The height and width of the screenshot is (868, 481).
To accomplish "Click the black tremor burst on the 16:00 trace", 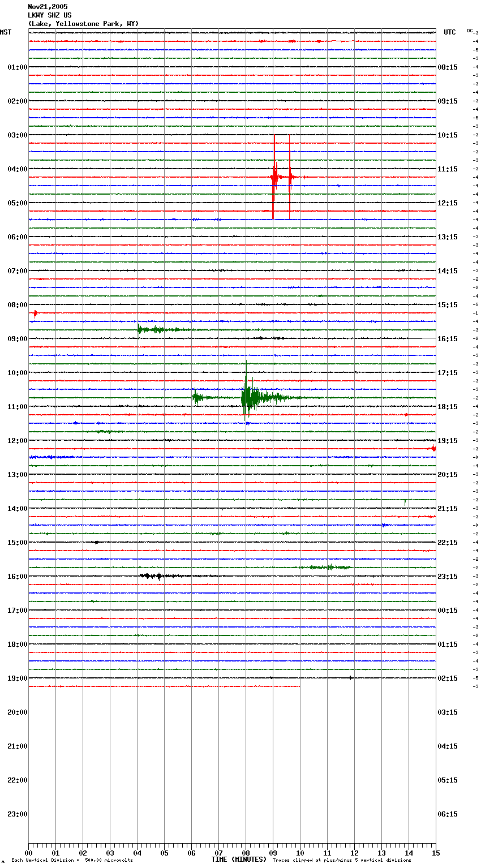I will [x=156, y=576].
